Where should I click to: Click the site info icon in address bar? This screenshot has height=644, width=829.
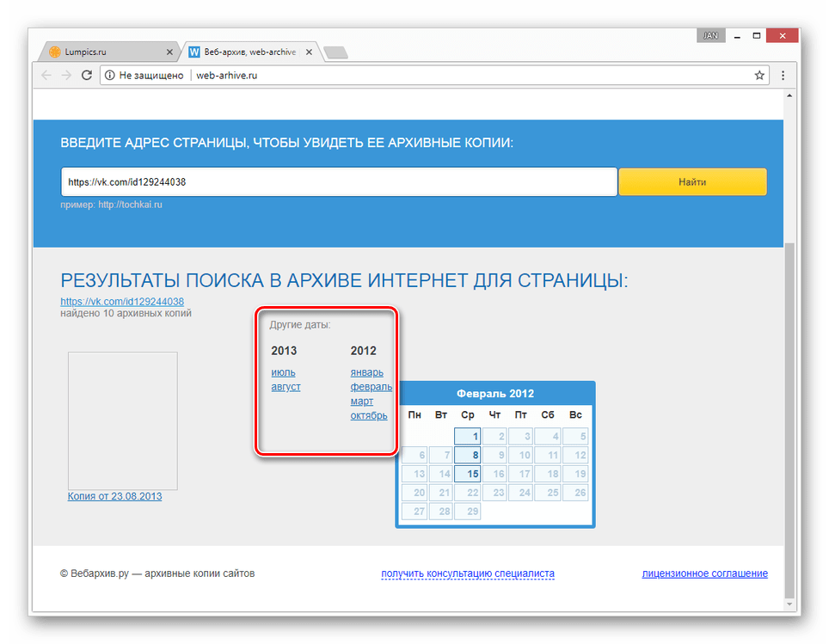coord(110,76)
